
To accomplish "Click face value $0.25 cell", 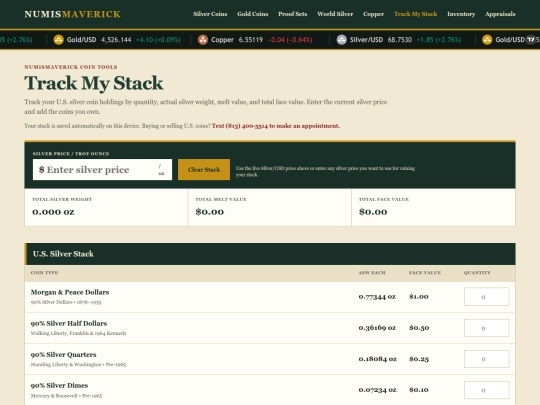I will [x=419, y=359].
